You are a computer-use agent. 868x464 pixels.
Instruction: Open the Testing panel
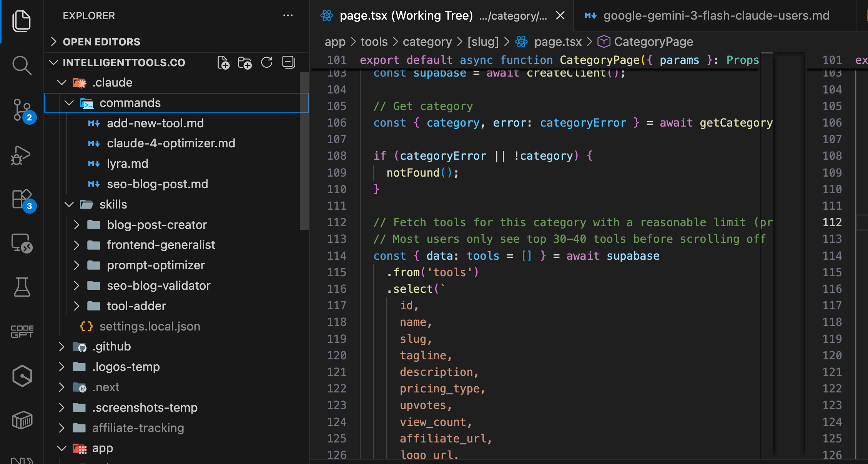point(22,287)
